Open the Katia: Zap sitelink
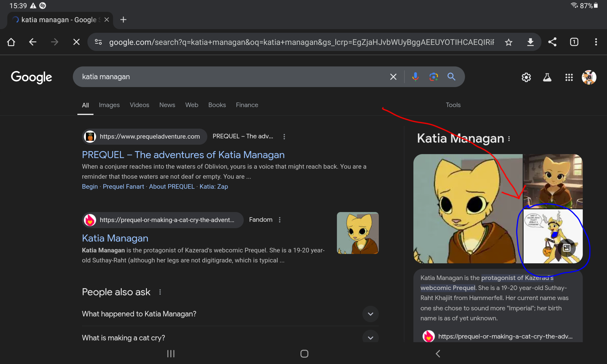 coord(214,187)
